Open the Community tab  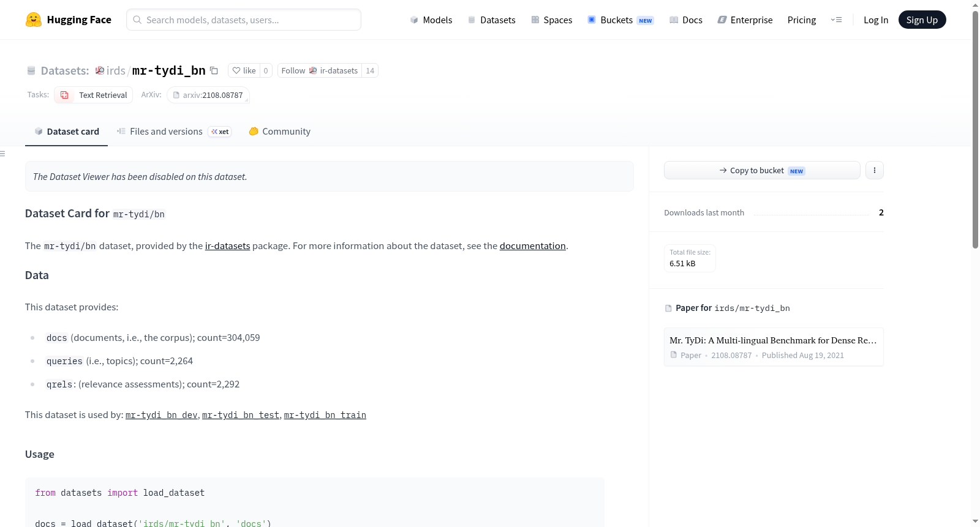[280, 132]
